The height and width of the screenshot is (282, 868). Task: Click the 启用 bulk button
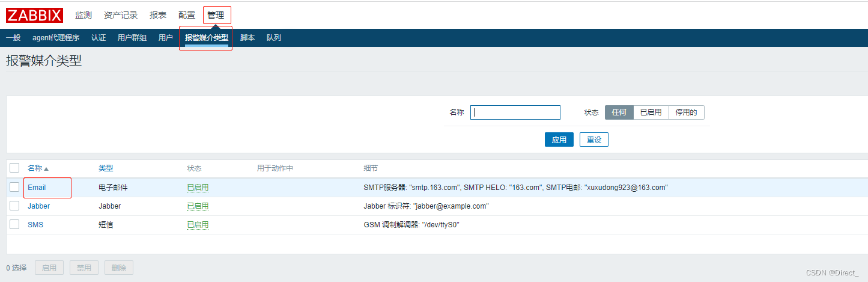(x=49, y=268)
